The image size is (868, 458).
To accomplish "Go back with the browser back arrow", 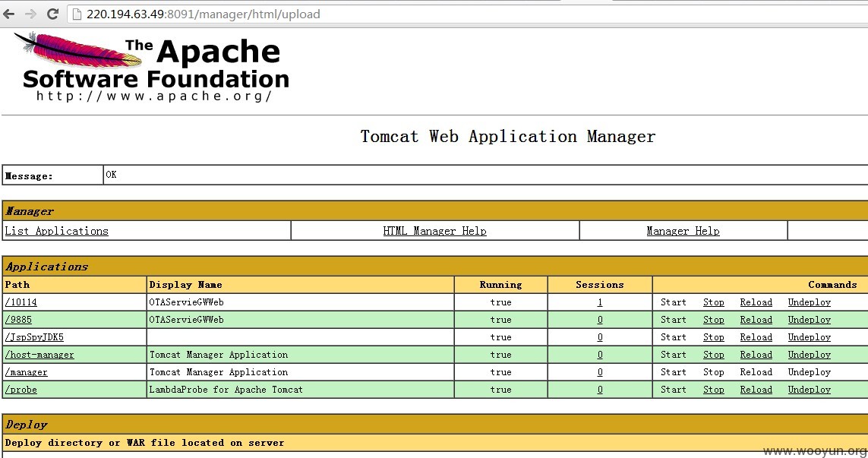I will click(x=9, y=14).
